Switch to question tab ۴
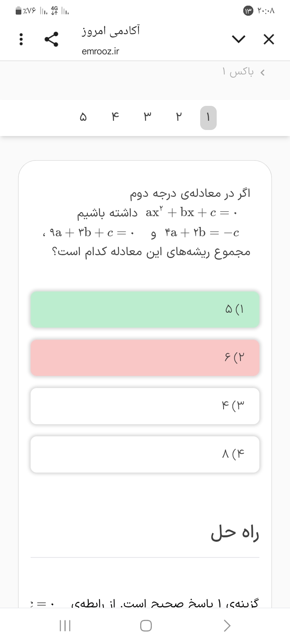 click(115, 118)
